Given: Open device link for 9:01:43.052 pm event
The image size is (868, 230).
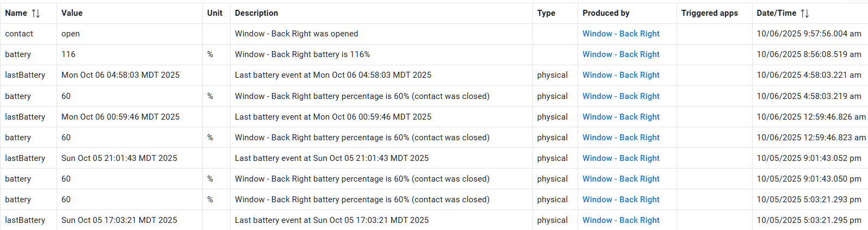Looking at the screenshot, I should click(621, 158).
